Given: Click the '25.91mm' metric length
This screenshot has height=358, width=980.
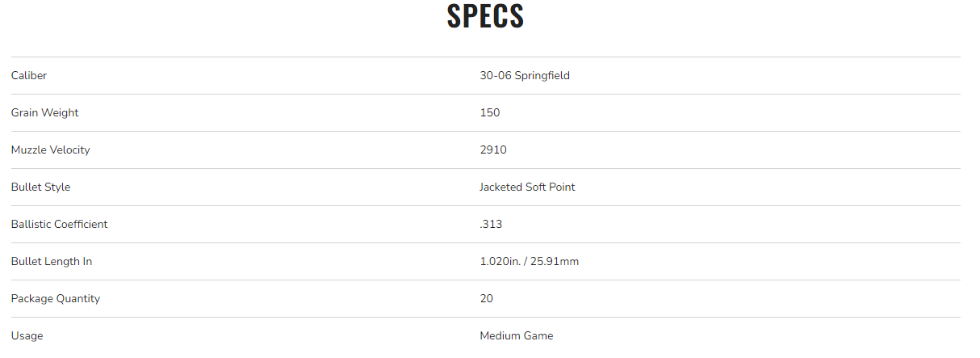Looking at the screenshot, I should [555, 261].
